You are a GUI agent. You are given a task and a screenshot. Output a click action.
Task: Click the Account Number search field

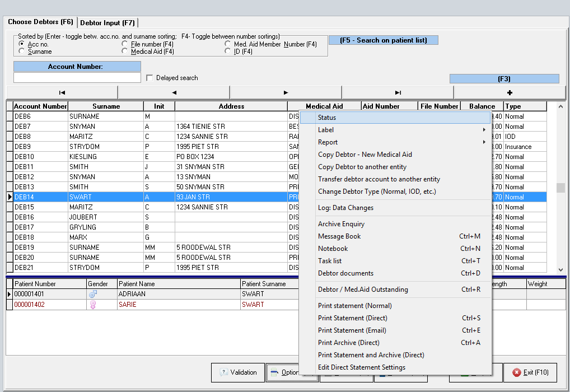[77, 78]
